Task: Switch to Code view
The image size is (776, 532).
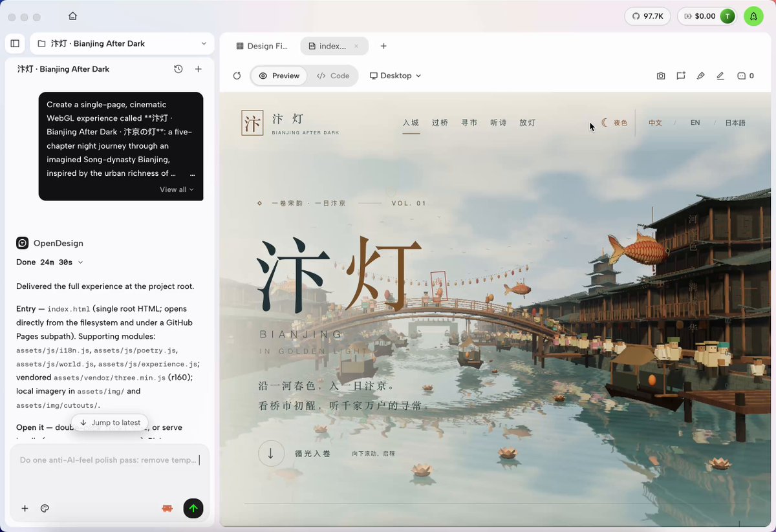Action: pyautogui.click(x=333, y=76)
